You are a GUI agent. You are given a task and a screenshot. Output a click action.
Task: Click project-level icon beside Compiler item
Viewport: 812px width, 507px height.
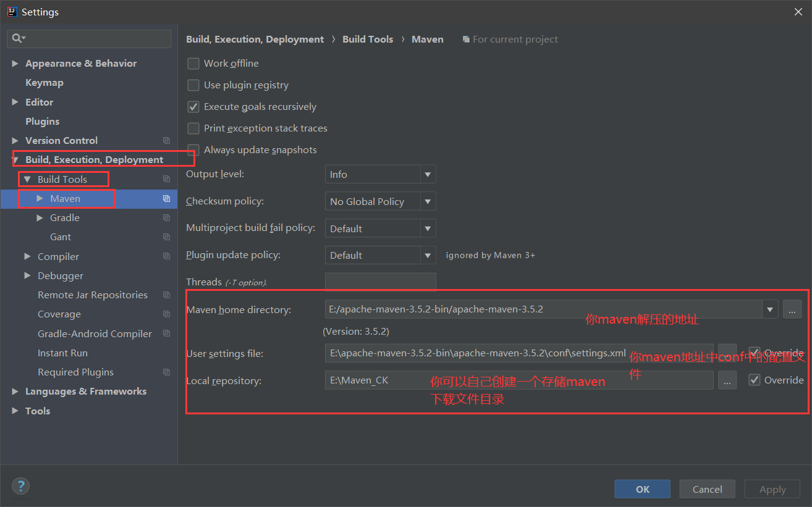tap(166, 256)
